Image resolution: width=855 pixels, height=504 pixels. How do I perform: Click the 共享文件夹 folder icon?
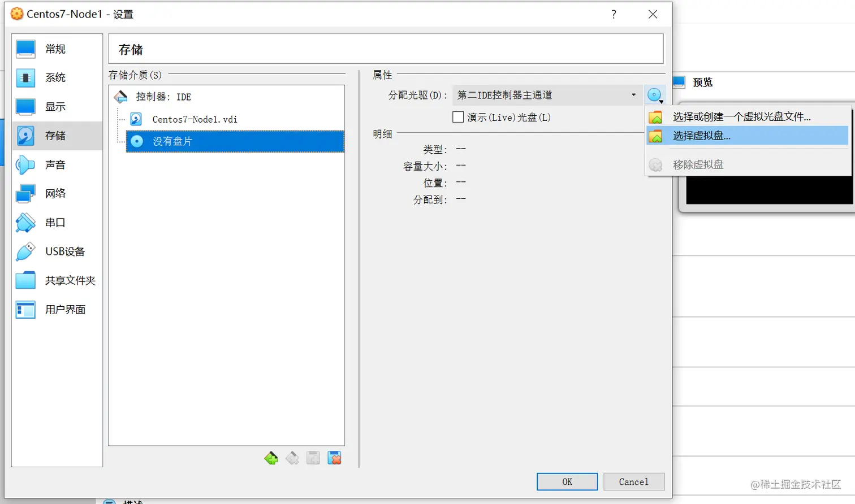(25, 280)
